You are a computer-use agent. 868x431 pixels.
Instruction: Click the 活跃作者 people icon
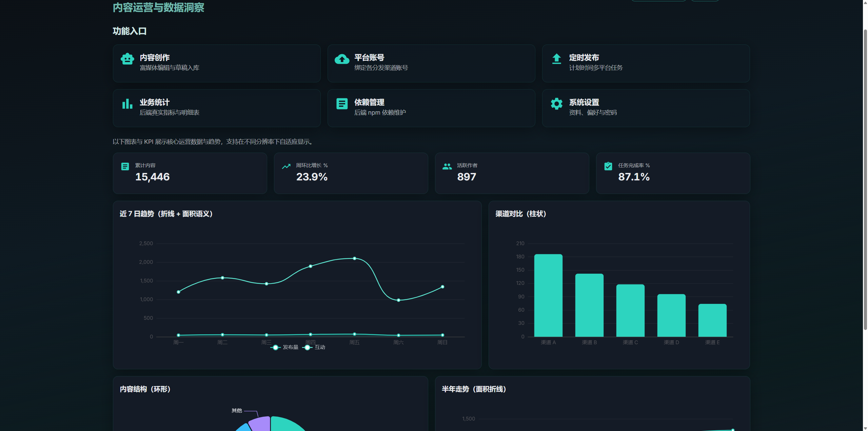(x=447, y=166)
